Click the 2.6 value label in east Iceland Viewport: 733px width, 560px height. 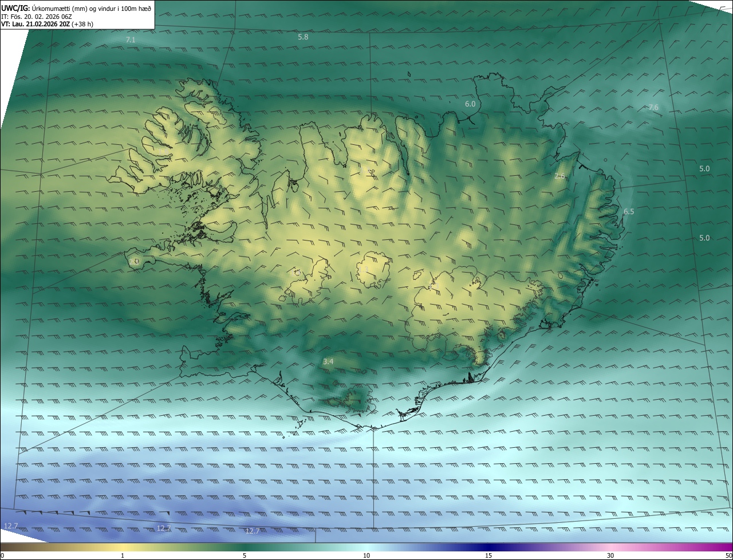point(559,176)
